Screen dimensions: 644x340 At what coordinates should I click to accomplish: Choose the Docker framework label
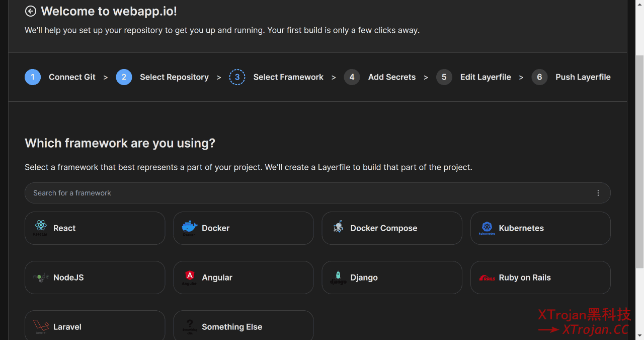click(x=215, y=228)
